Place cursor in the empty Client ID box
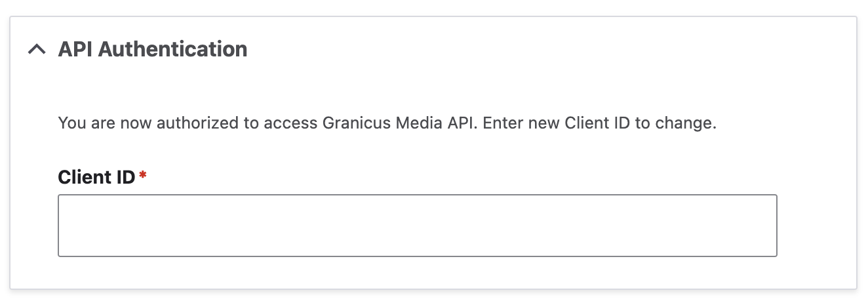Image resolution: width=868 pixels, height=303 pixels. [x=417, y=225]
